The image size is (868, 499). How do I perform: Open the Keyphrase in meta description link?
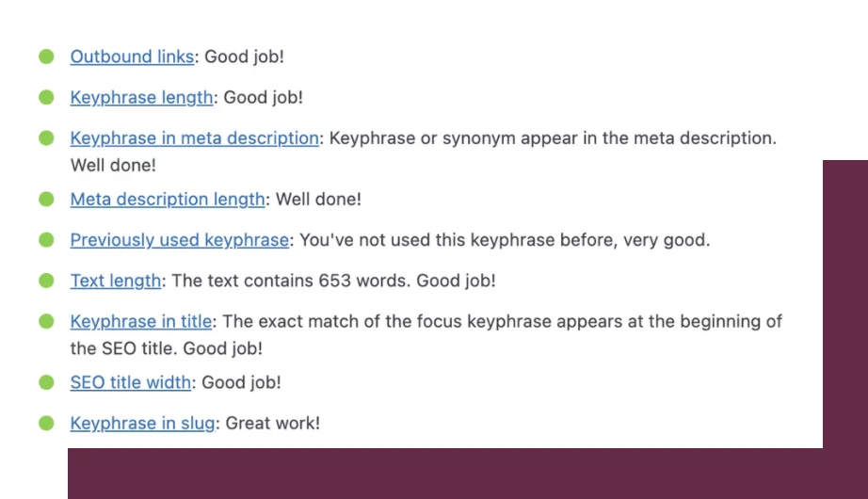[194, 138]
